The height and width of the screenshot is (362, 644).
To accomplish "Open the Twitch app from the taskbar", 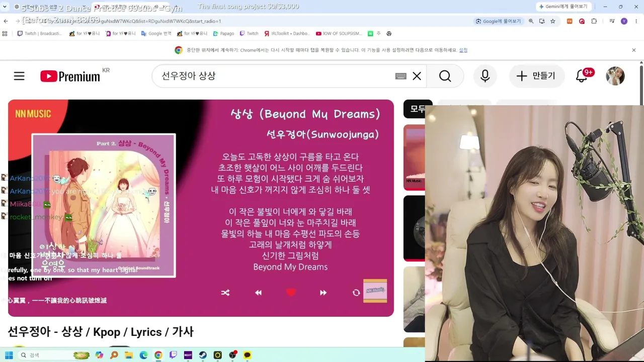I will [x=173, y=355].
